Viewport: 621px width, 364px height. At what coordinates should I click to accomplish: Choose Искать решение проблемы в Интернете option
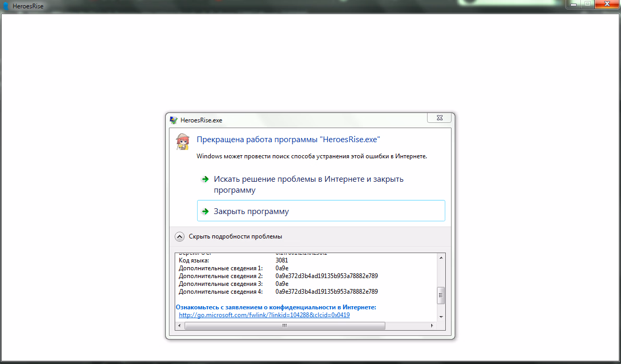click(x=321, y=184)
